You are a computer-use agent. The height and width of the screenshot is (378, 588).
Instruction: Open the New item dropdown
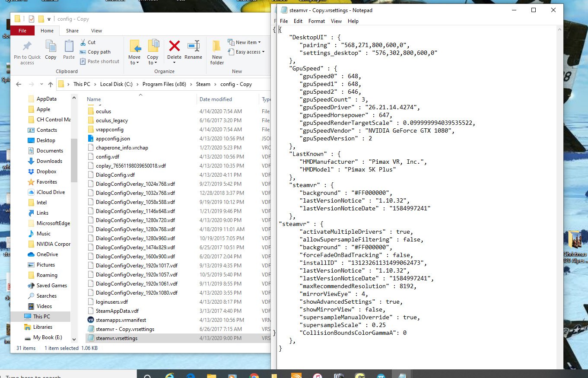pyautogui.click(x=245, y=42)
